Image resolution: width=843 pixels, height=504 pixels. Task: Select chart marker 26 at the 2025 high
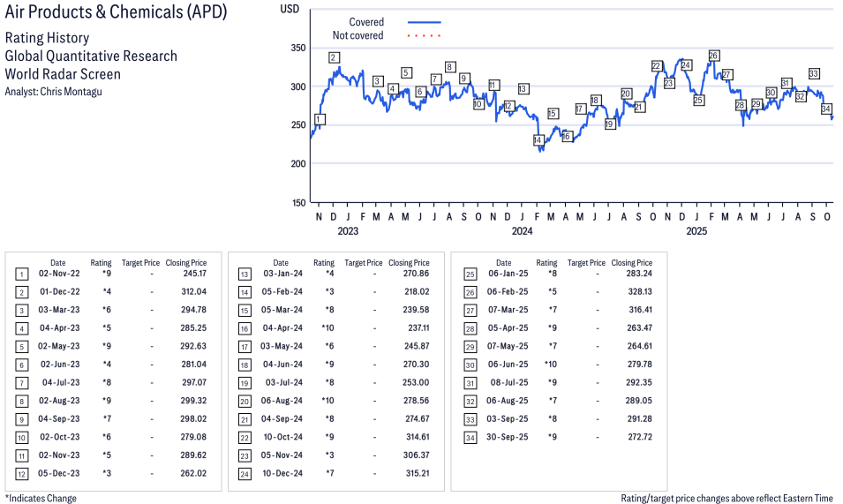(713, 56)
